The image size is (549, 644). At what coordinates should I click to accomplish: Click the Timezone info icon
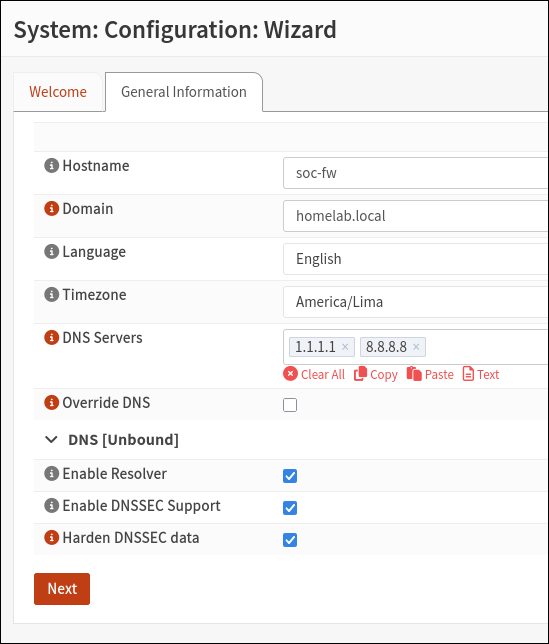(51, 294)
